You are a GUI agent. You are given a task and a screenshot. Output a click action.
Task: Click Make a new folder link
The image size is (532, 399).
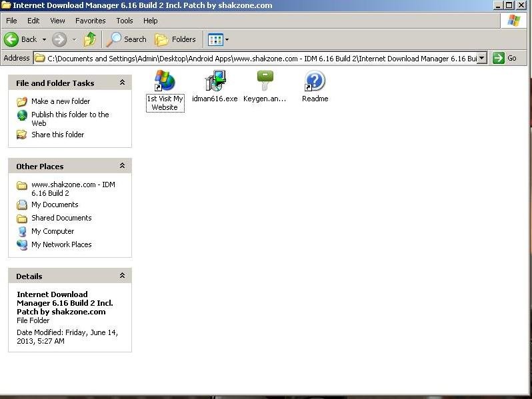[x=61, y=101]
